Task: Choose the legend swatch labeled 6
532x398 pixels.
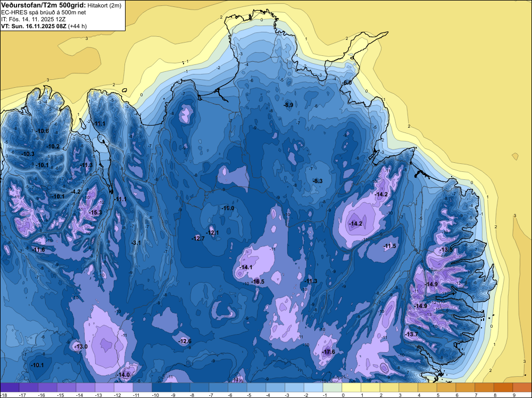Action: 465,387
